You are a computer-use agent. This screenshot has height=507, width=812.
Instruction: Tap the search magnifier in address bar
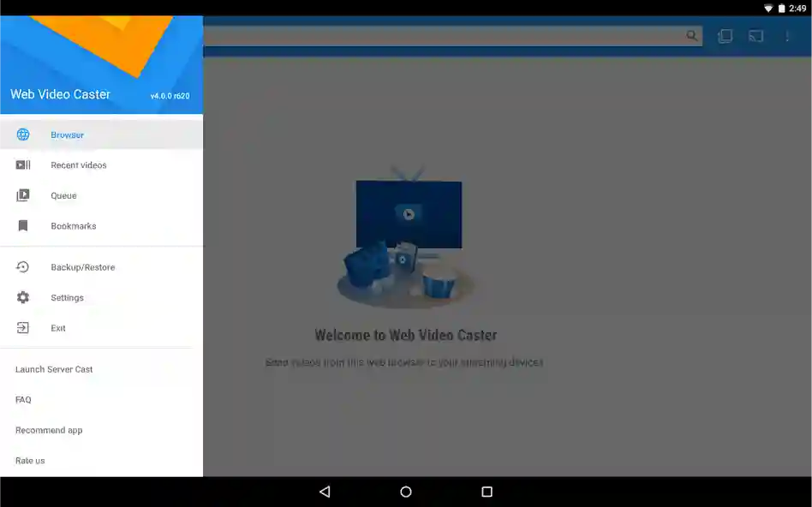[691, 36]
